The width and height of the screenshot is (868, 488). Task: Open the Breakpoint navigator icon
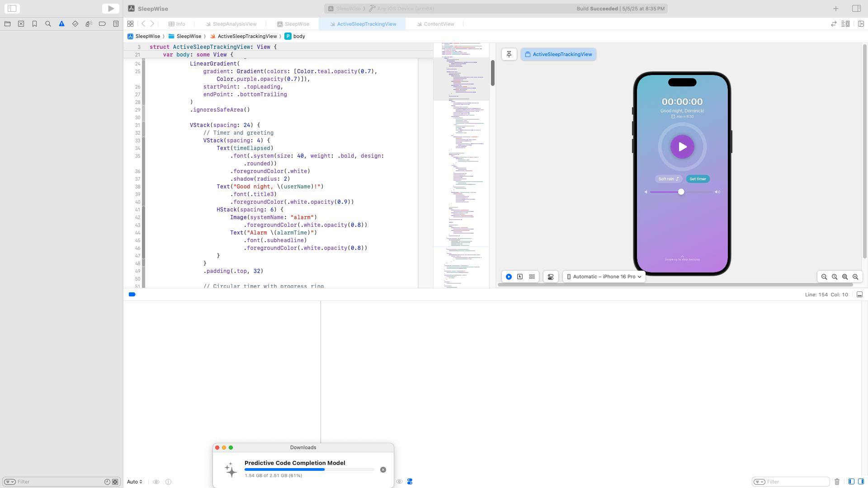(102, 24)
